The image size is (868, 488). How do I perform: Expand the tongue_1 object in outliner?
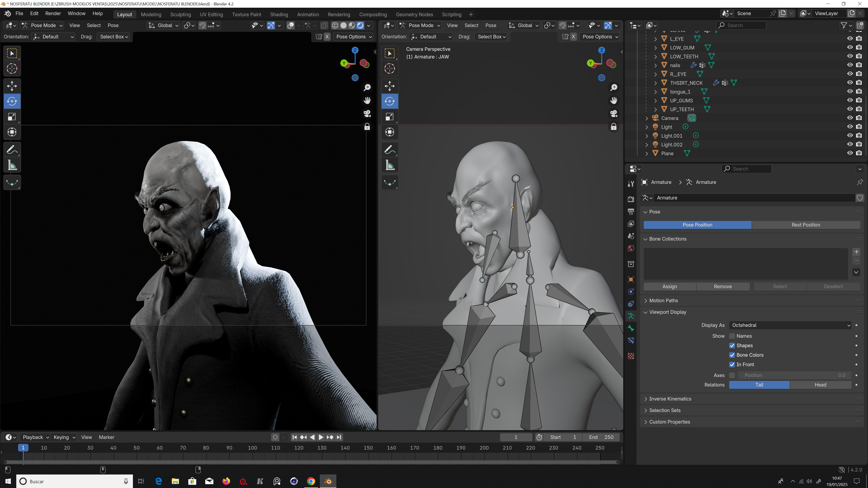(x=655, y=91)
